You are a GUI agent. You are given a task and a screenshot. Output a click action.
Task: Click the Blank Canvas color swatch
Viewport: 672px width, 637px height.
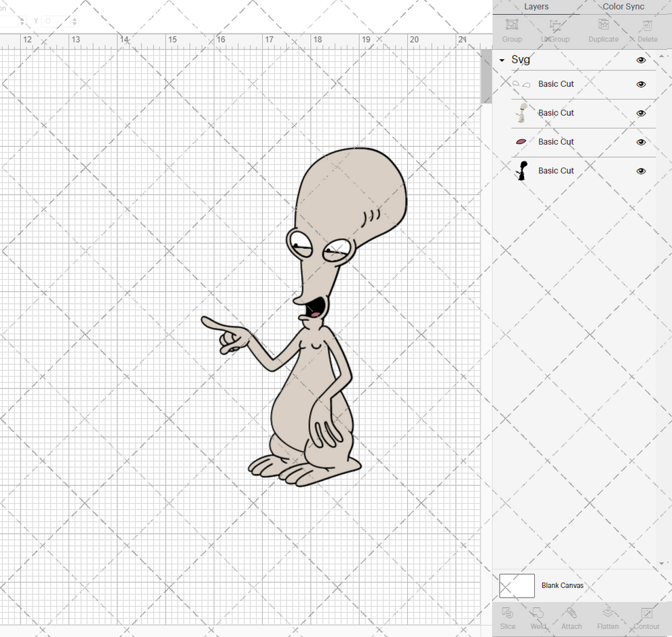pyautogui.click(x=517, y=585)
